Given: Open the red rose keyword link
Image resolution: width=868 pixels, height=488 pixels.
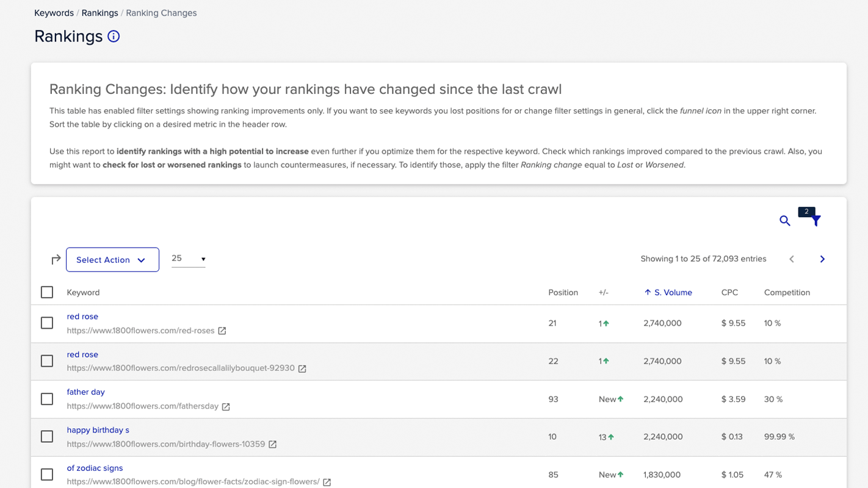Looking at the screenshot, I should click(x=82, y=316).
